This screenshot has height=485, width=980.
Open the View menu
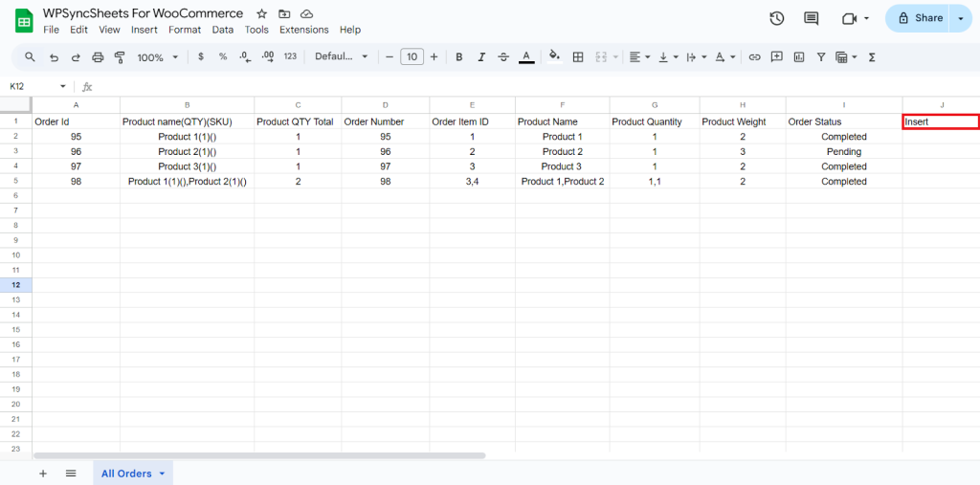109,30
